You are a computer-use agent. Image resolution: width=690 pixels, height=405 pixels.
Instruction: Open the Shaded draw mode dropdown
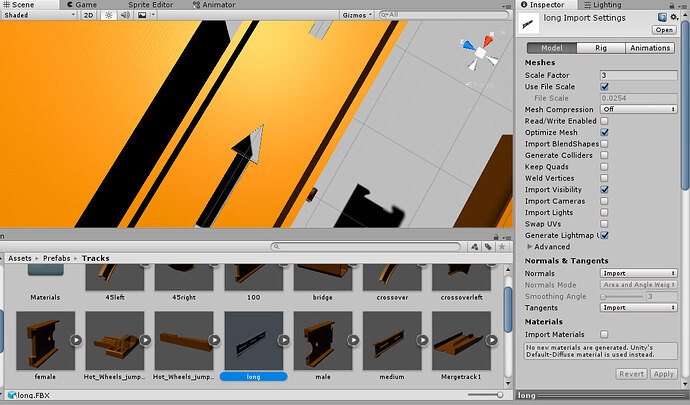coord(37,16)
